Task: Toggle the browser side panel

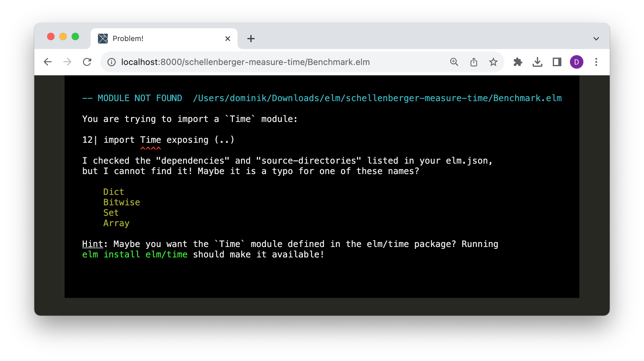Action: 557,62
